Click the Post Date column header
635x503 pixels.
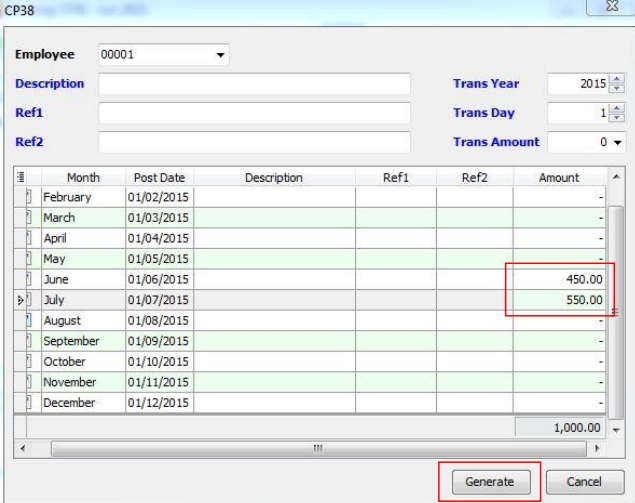pos(159,177)
